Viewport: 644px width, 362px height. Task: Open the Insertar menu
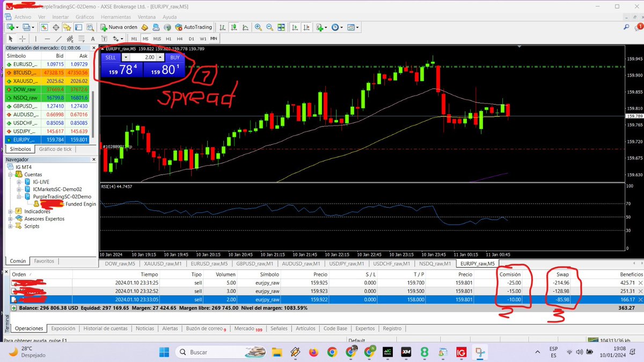coord(61,17)
